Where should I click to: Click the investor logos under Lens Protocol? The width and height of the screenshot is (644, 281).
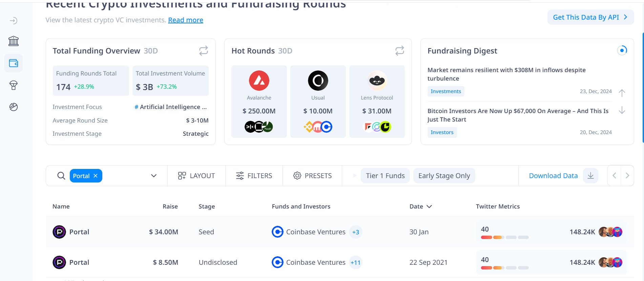click(377, 127)
